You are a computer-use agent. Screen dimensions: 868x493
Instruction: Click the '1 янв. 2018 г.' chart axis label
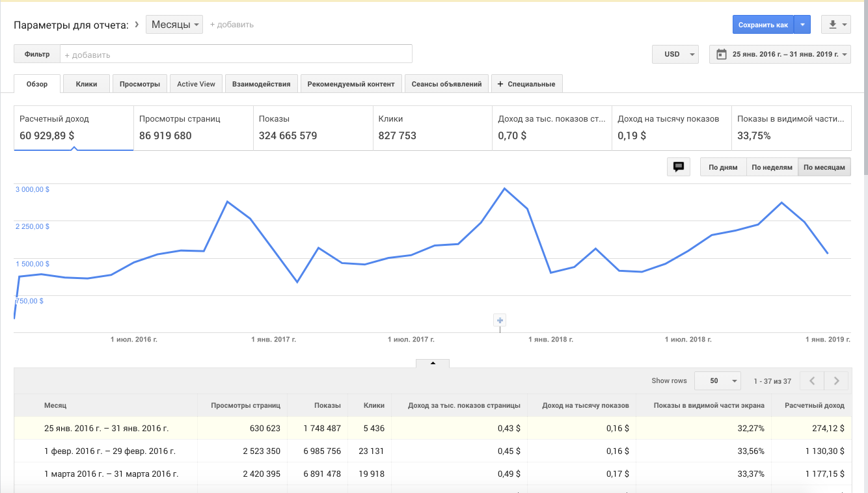pos(551,340)
